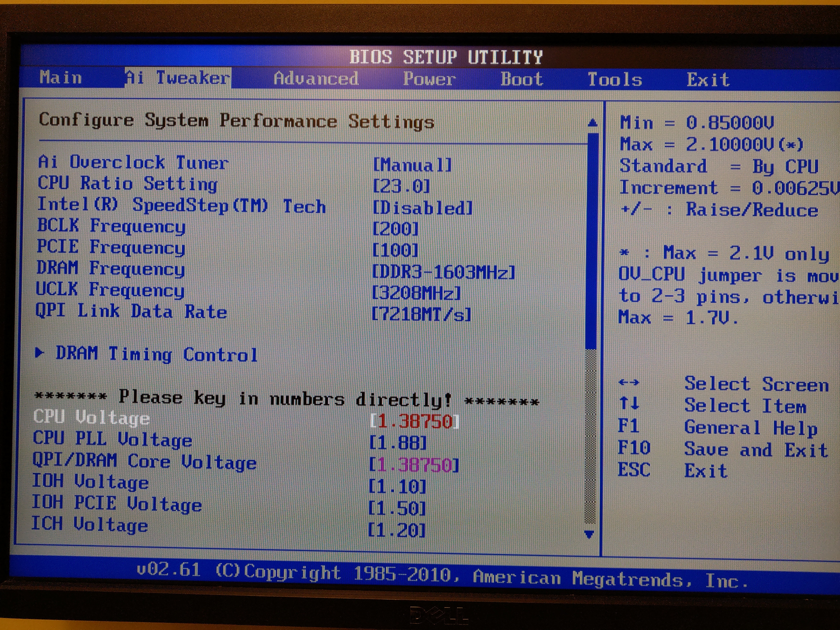
Task: Click the DRAM Timing Control triangle arrow
Action: [39, 353]
